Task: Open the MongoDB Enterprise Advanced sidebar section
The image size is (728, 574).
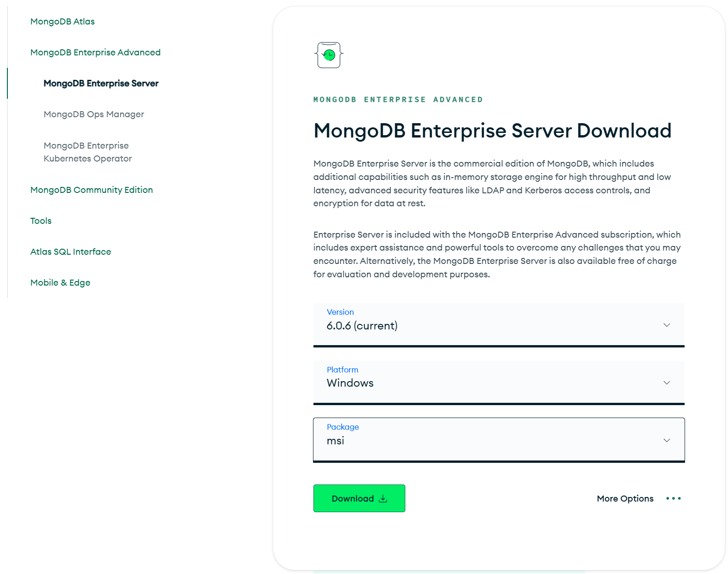Action: coord(96,53)
